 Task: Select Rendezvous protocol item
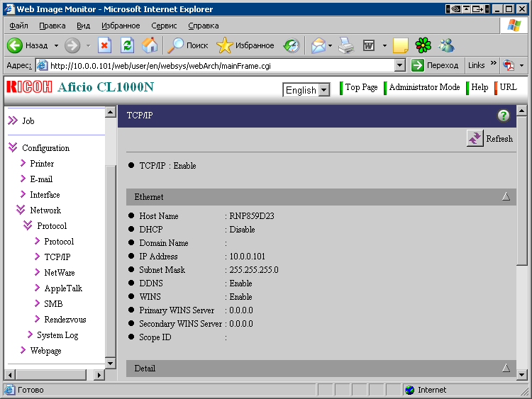pyautogui.click(x=65, y=320)
